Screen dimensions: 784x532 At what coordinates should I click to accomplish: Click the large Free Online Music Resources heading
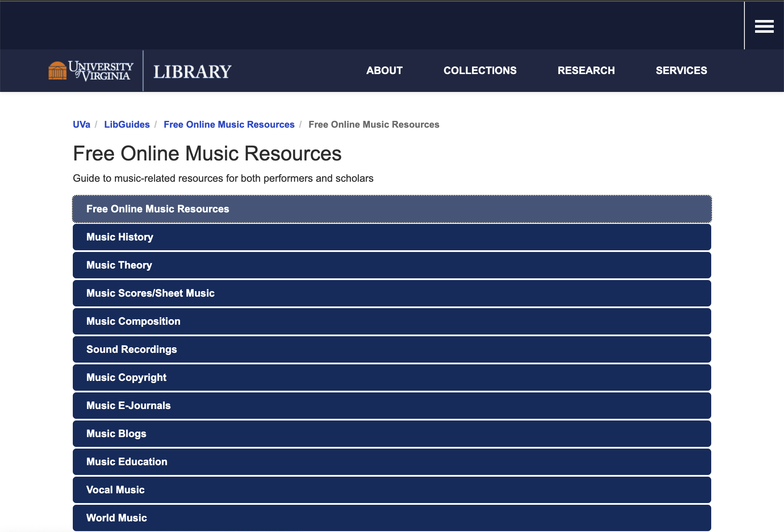click(x=207, y=154)
